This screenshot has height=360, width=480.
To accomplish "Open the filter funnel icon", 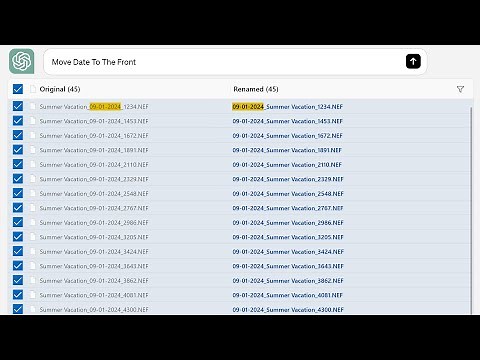I will pos(460,89).
